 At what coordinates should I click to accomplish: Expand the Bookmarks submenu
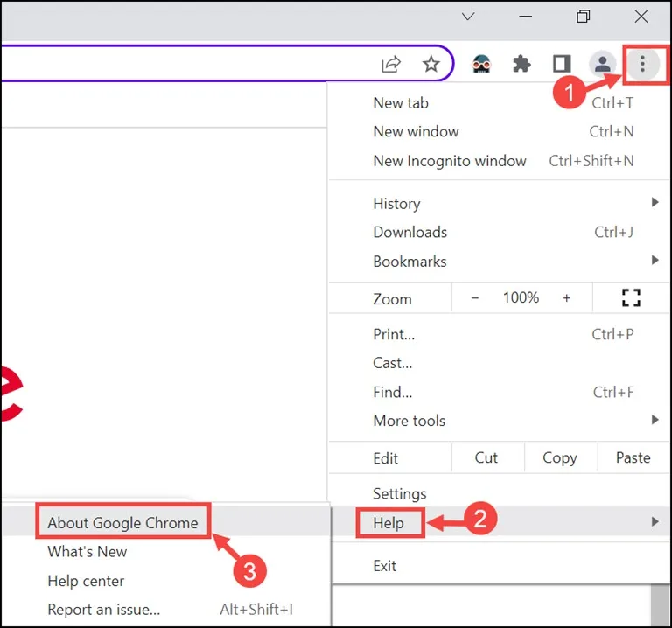pos(500,262)
